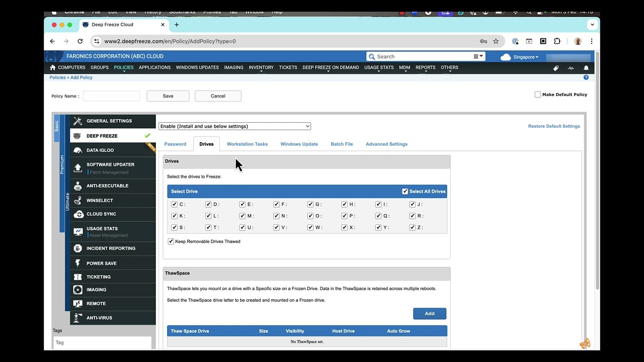Screen dimensions: 644x362
Task: Open Windows Updates in navigation bar
Action: pyautogui.click(x=197, y=67)
